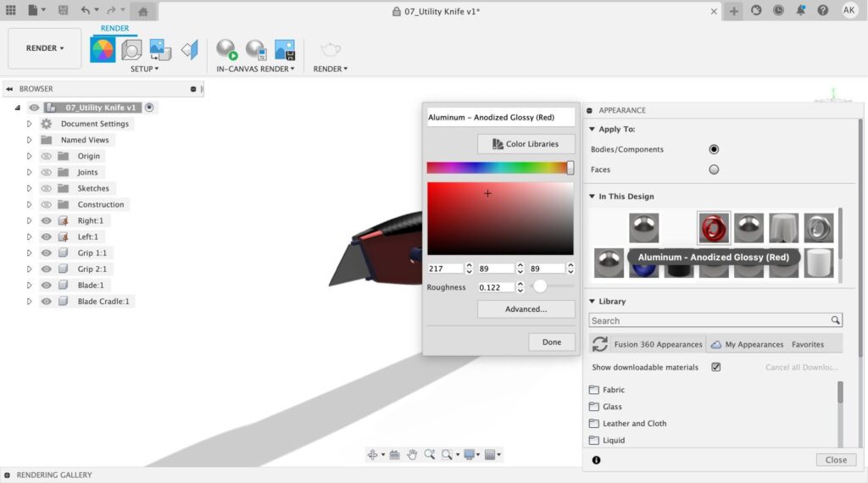Viewport: 868px width, 483px height.
Task: Hide the Blade:1 component
Action: [x=47, y=286]
